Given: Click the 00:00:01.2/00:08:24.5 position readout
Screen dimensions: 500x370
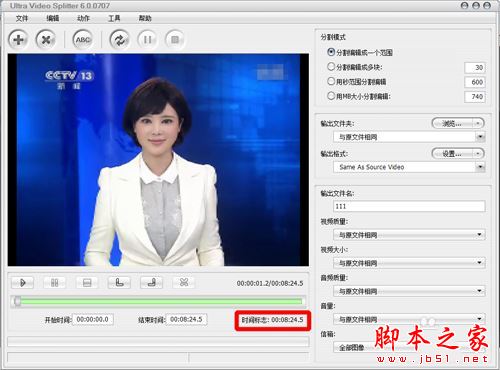Looking at the screenshot, I should click(x=270, y=283).
